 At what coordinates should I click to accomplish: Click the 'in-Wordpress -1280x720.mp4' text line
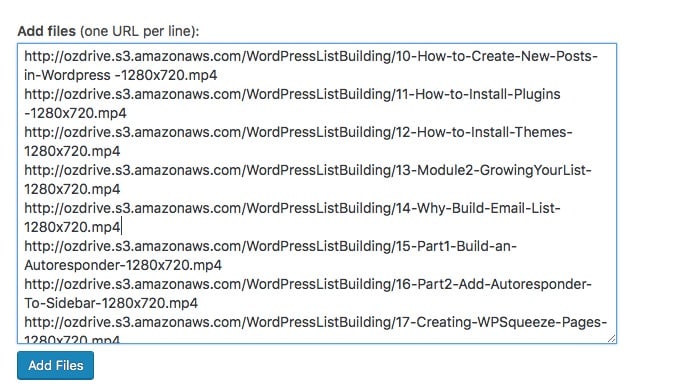[121, 75]
